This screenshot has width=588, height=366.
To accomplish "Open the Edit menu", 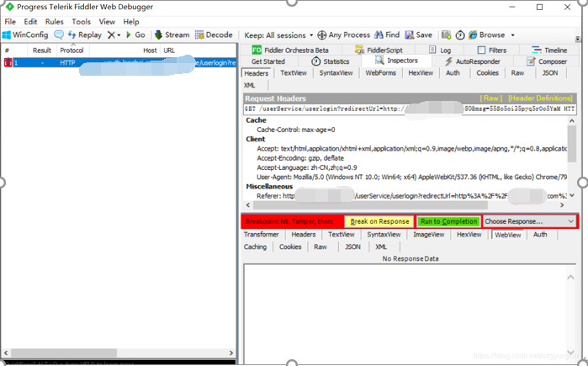I will (x=30, y=22).
